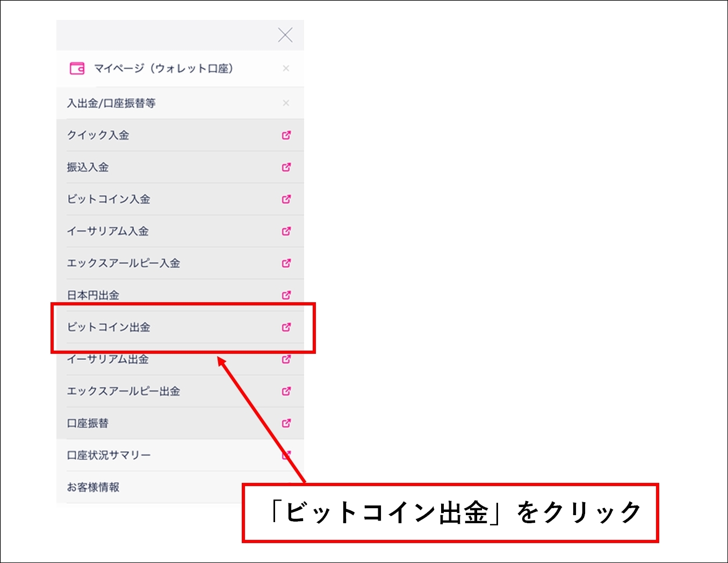Click external link icon beside クイック入金

(x=286, y=135)
